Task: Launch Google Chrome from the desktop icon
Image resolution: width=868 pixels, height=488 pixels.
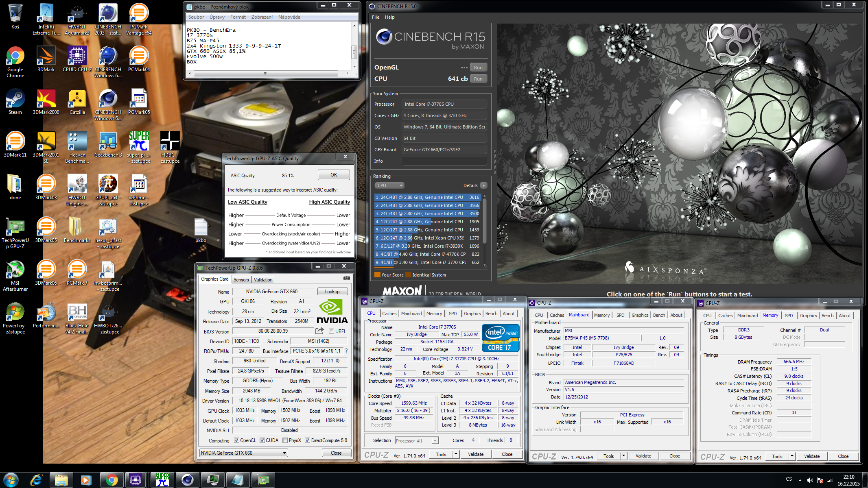Action: (15, 61)
